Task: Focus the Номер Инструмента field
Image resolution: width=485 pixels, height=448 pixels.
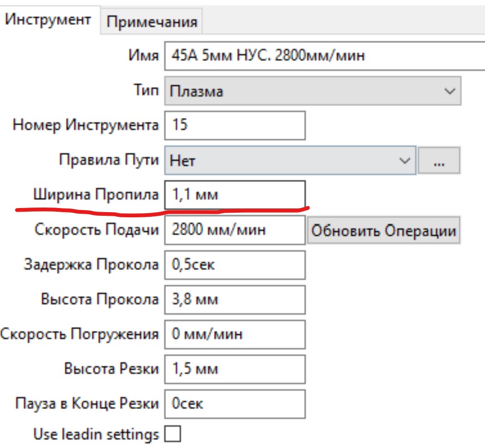Action: [x=235, y=125]
